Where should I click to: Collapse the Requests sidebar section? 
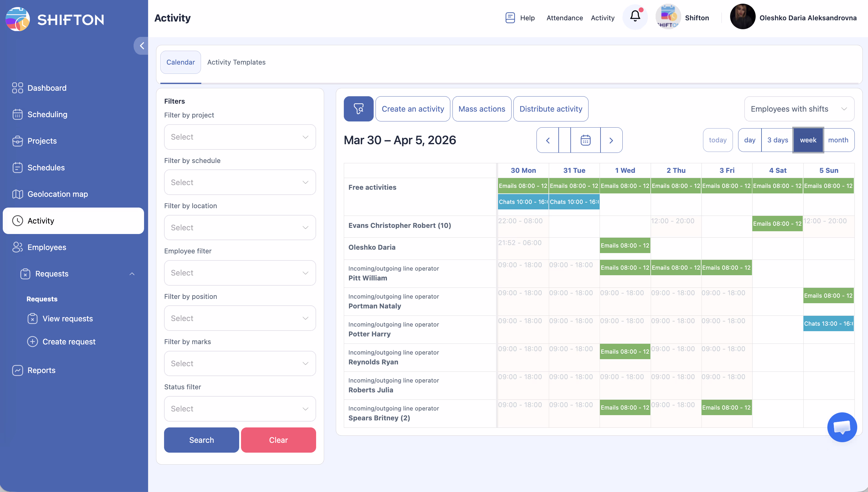(x=132, y=274)
